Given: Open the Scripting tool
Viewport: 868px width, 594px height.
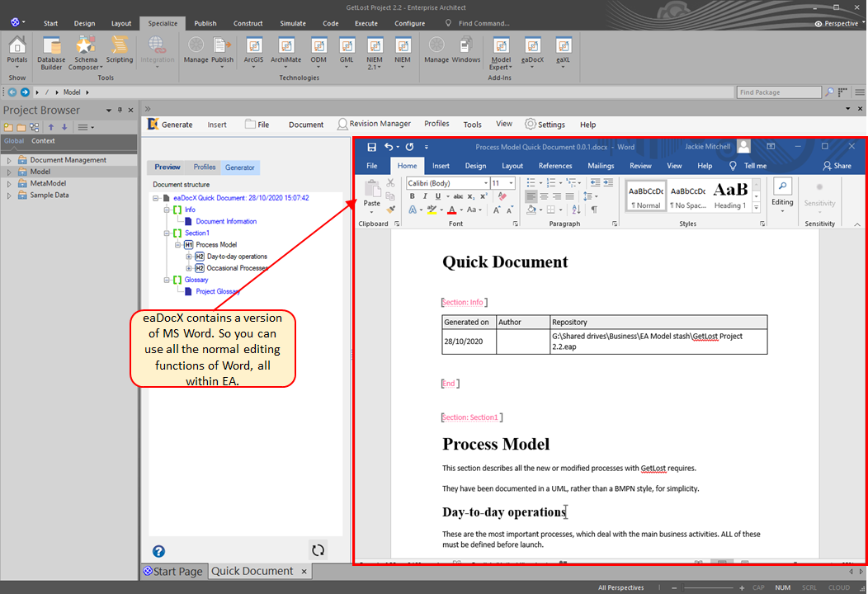Looking at the screenshot, I should (120, 51).
